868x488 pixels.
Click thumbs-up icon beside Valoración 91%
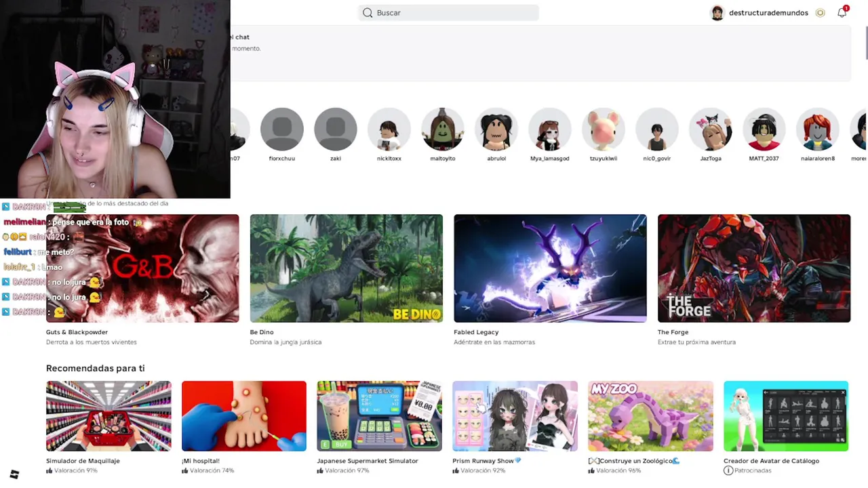coord(50,470)
